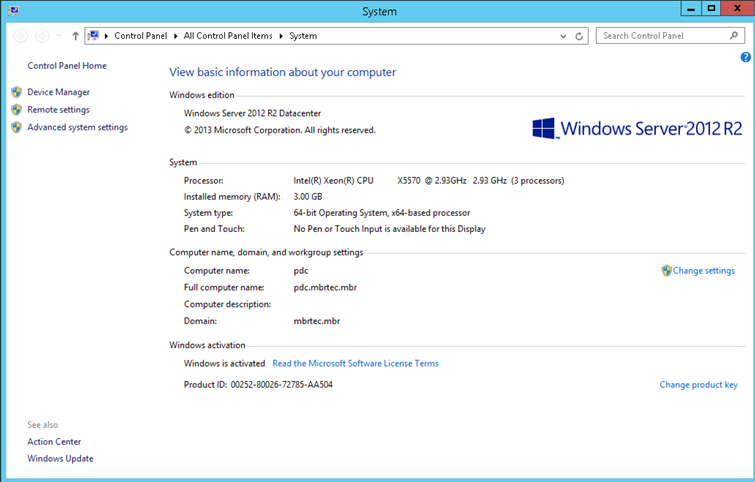Open Action Center under See also
755x482 pixels.
pyautogui.click(x=54, y=442)
